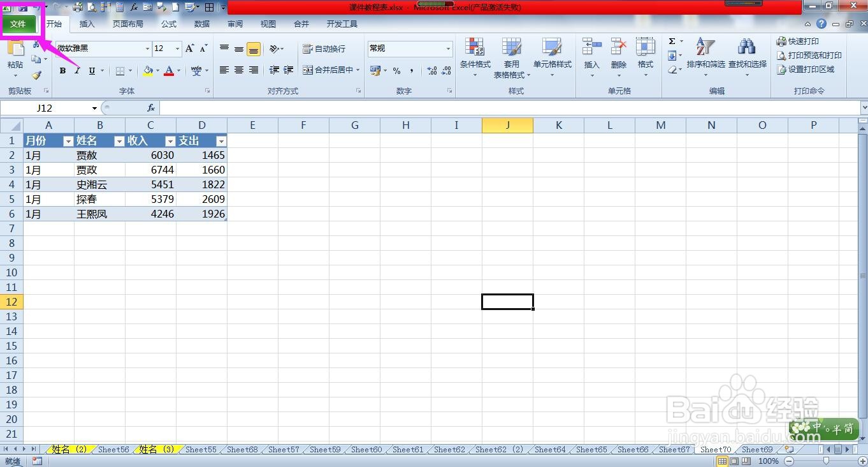Click the 插入 insert cells icon
868x467 pixels.
(x=592, y=47)
